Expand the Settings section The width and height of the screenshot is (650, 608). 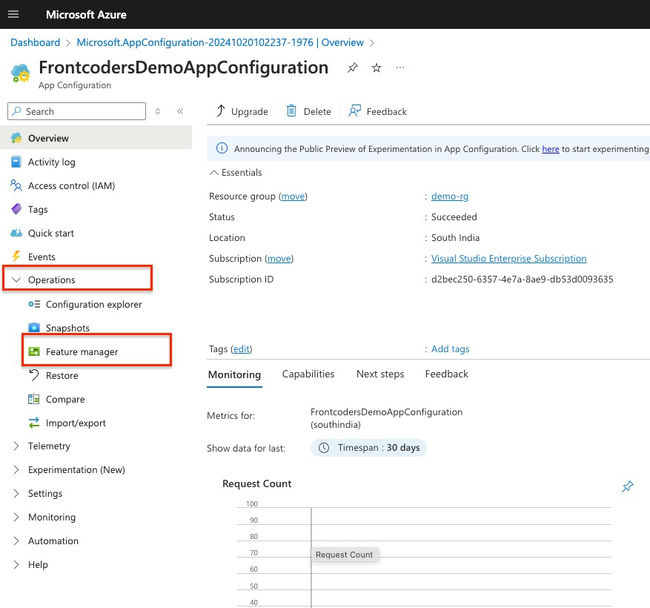click(x=16, y=493)
